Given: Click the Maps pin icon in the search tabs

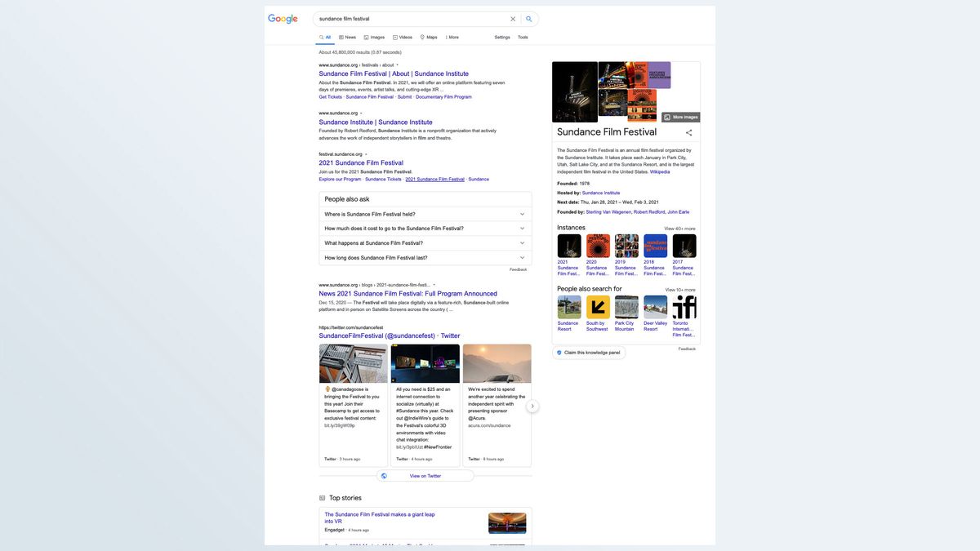Looking at the screenshot, I should [x=421, y=36].
